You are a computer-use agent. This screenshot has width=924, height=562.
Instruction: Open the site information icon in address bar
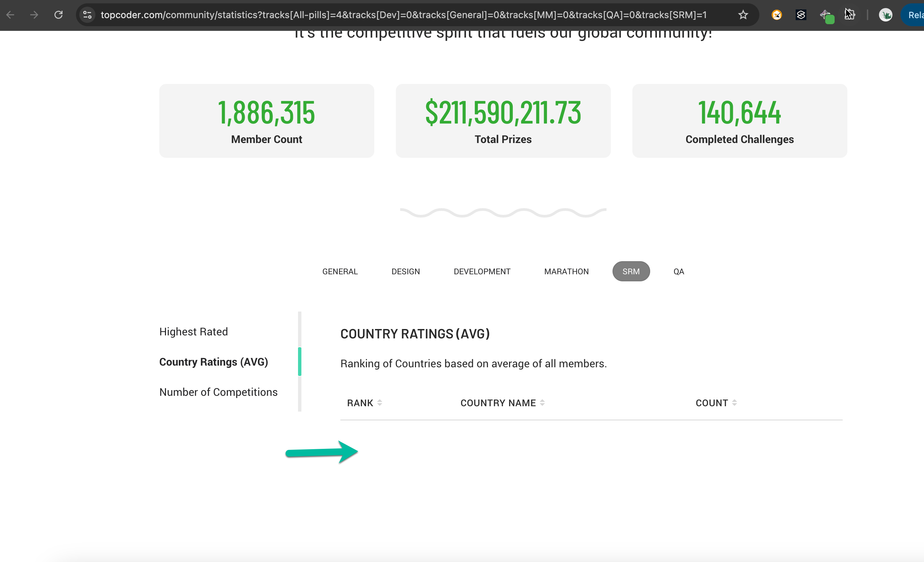87,15
